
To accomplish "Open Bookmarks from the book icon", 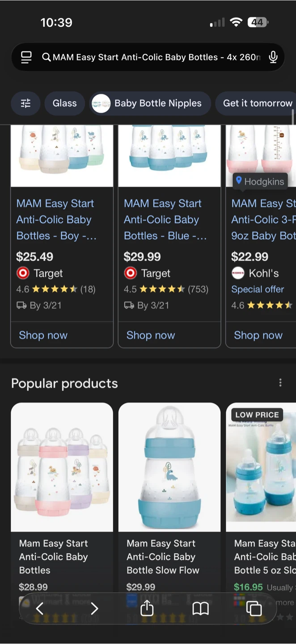I will click(x=200, y=608).
